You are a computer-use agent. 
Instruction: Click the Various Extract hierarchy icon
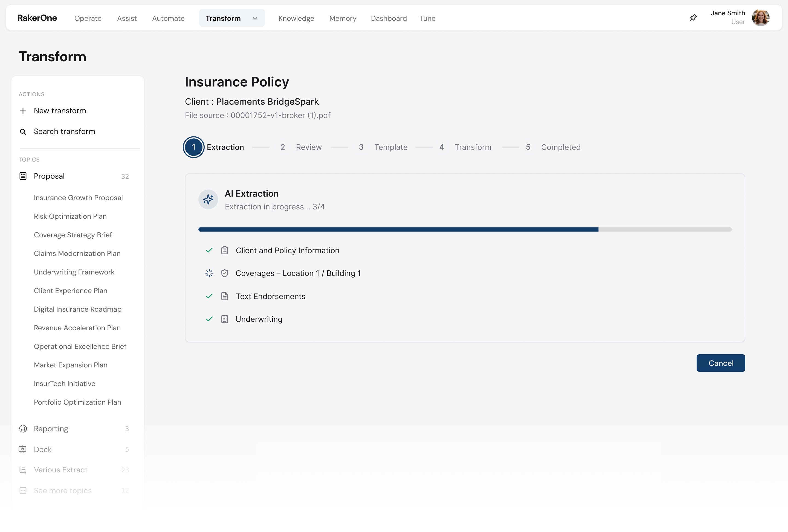pos(22,470)
